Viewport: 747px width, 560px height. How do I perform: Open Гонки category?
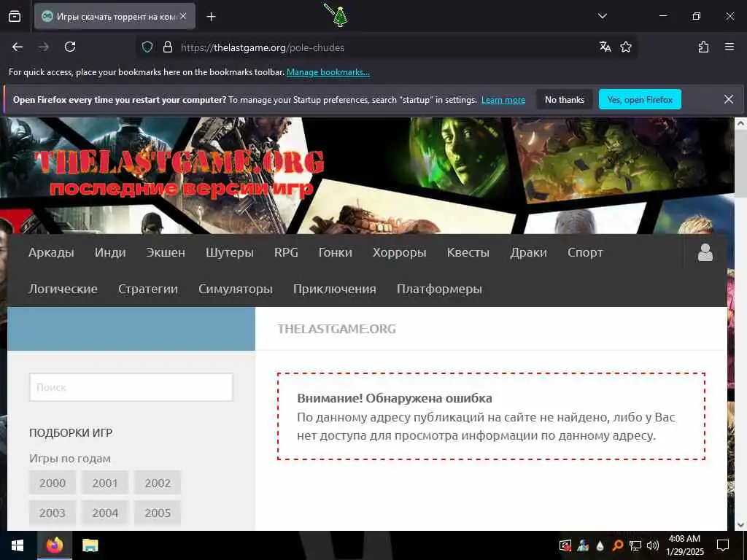[x=336, y=253]
